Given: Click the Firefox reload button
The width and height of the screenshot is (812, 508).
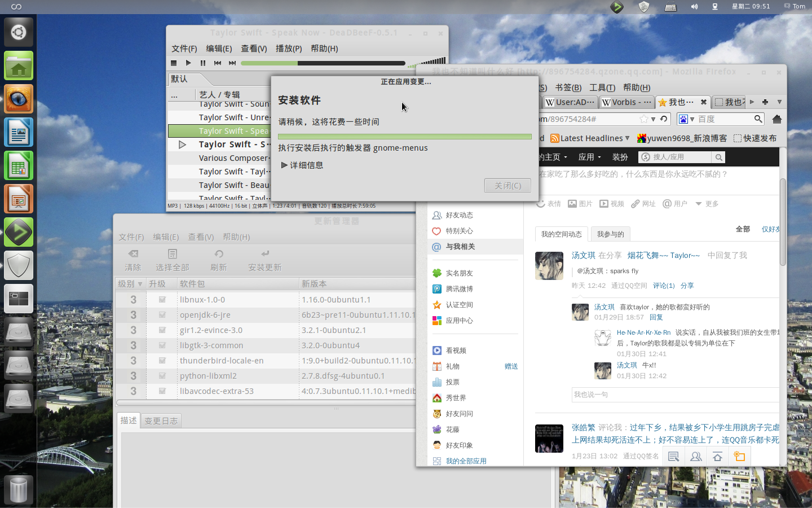Looking at the screenshot, I should [664, 119].
